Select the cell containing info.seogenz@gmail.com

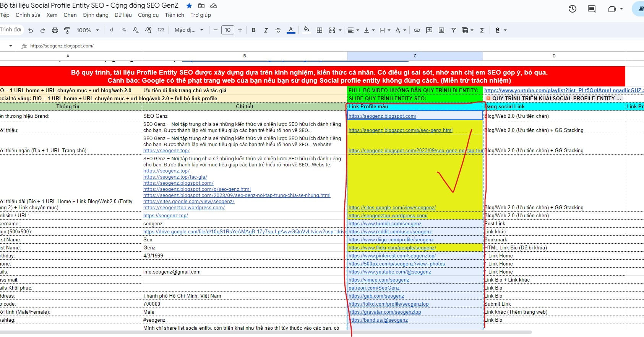[245, 272]
